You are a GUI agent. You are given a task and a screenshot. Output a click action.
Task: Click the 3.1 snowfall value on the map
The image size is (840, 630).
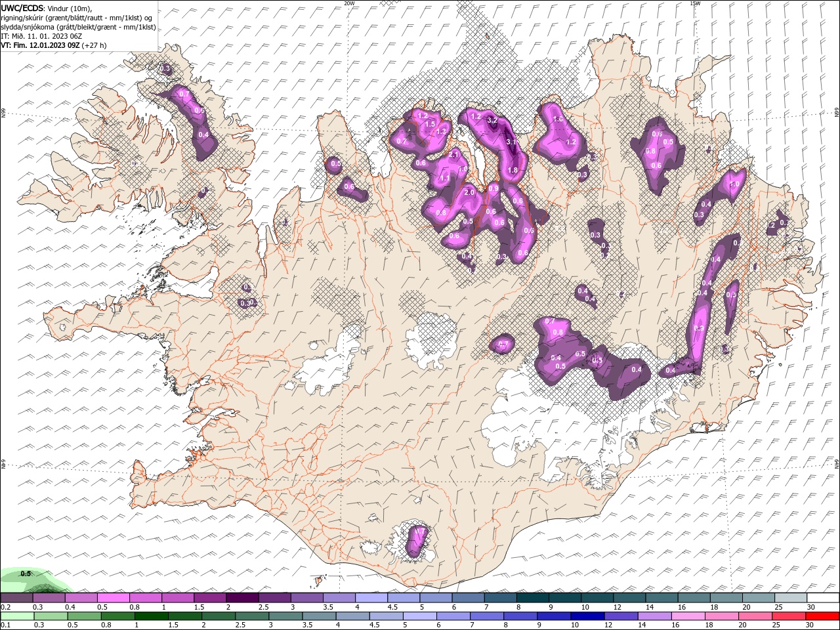coord(512,142)
